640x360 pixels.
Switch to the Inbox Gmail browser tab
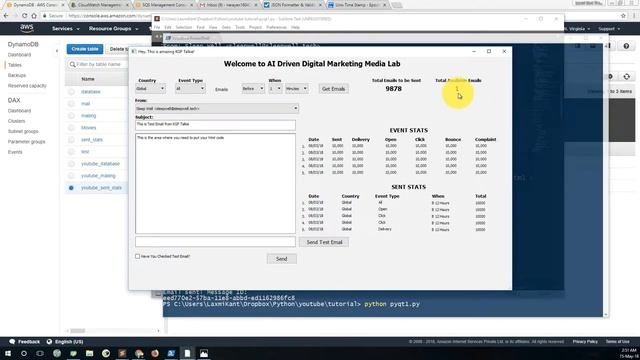(229, 5)
